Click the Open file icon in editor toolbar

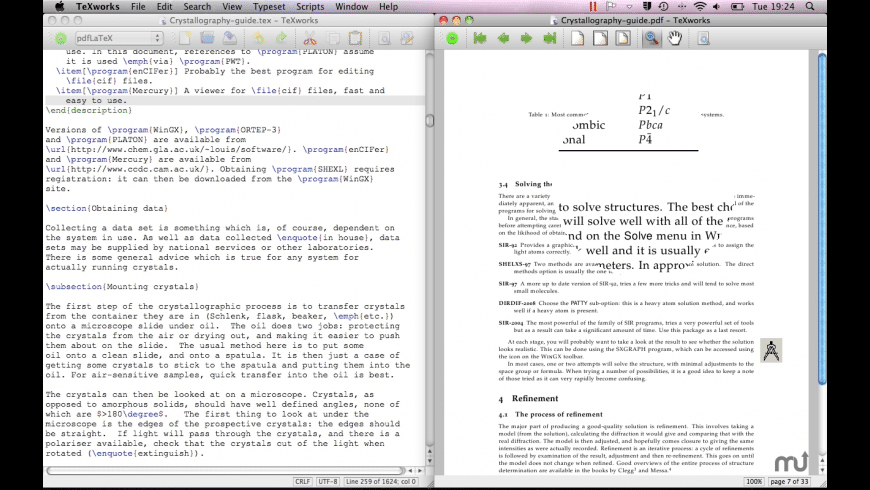(x=208, y=38)
